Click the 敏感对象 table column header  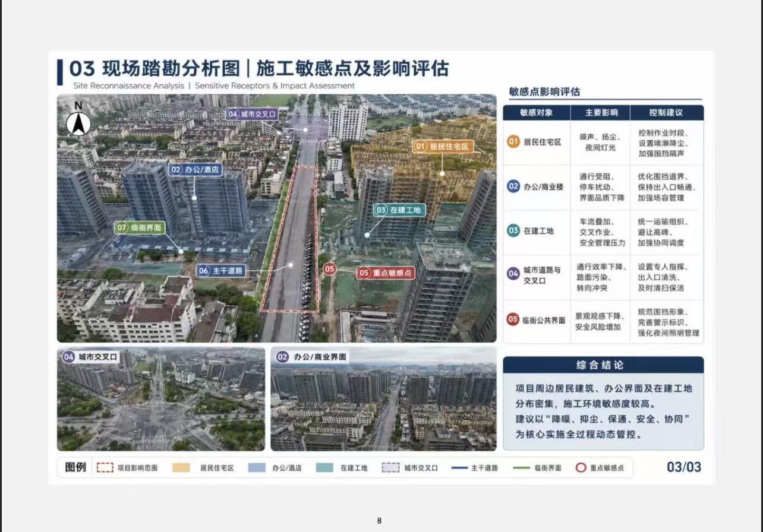537,112
